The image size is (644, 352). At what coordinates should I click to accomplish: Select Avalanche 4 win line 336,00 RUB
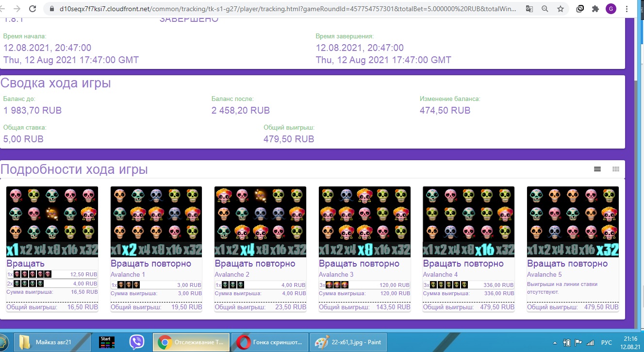click(x=468, y=285)
